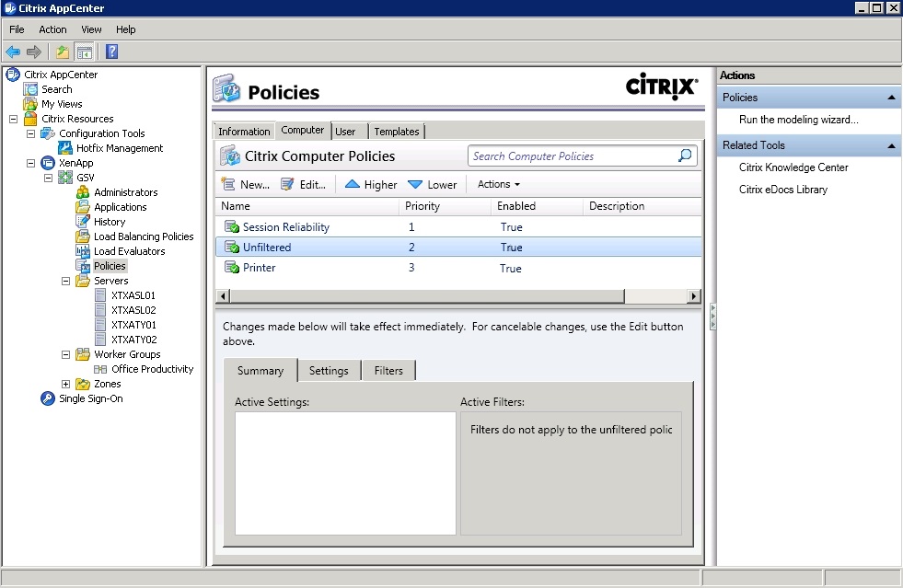Select the XTXATY01 server in the tree
This screenshot has width=903, height=588.
133,325
